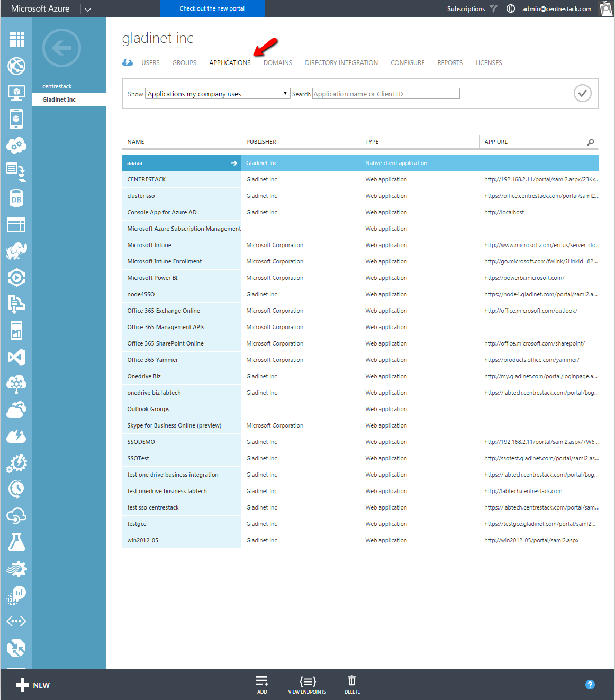Screen dimensions: 615x700
Task: Open Cloud Services cloud-with-gears icon in sidebar
Action: pyautogui.click(x=16, y=146)
